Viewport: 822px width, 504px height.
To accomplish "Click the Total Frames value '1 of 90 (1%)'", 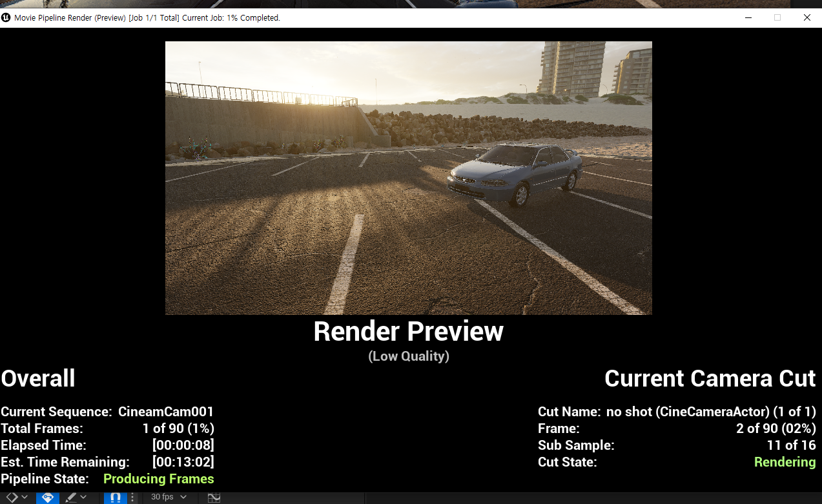I will tap(178, 428).
